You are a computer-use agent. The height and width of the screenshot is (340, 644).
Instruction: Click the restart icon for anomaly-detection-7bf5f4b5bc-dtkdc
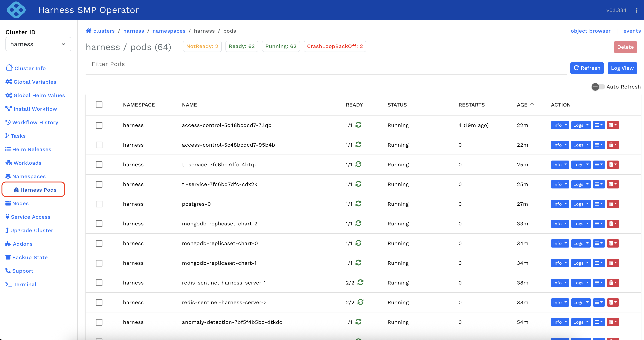[358, 322]
